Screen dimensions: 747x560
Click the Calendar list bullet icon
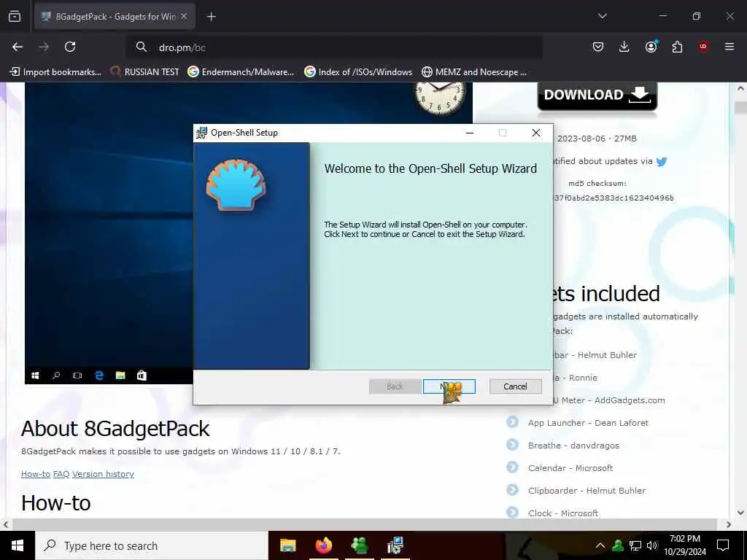[512, 467]
